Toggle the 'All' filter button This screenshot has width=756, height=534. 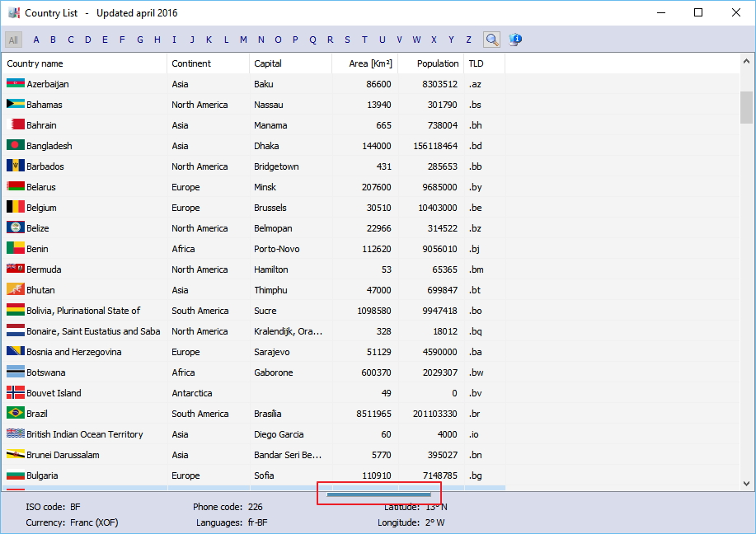click(13, 40)
